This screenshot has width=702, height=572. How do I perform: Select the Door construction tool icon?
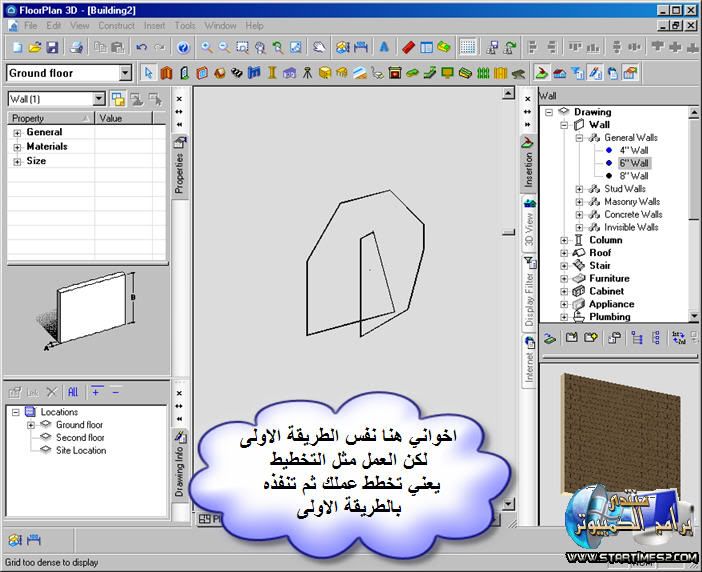click(x=184, y=73)
